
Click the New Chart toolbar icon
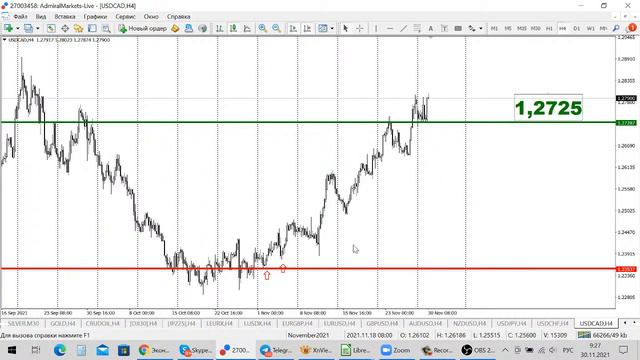pos(8,28)
